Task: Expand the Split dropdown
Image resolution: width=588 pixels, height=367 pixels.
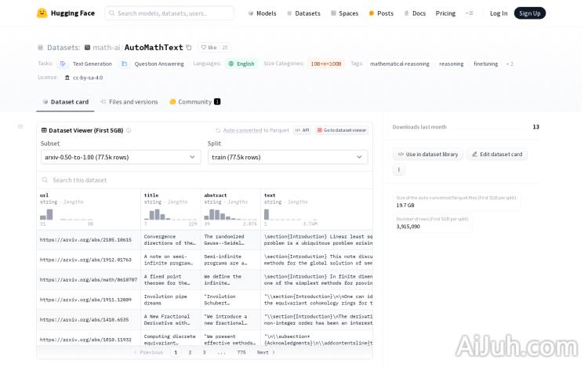Action: coord(287,157)
